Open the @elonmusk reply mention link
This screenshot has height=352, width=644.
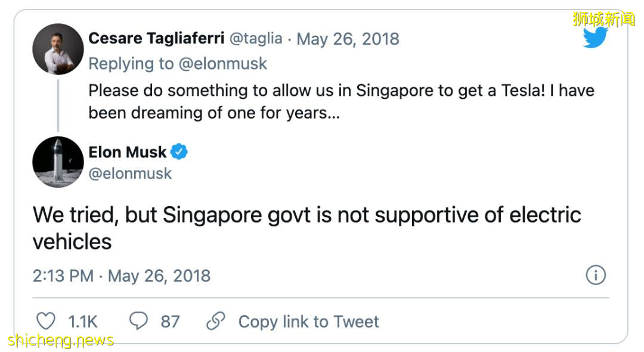223,64
